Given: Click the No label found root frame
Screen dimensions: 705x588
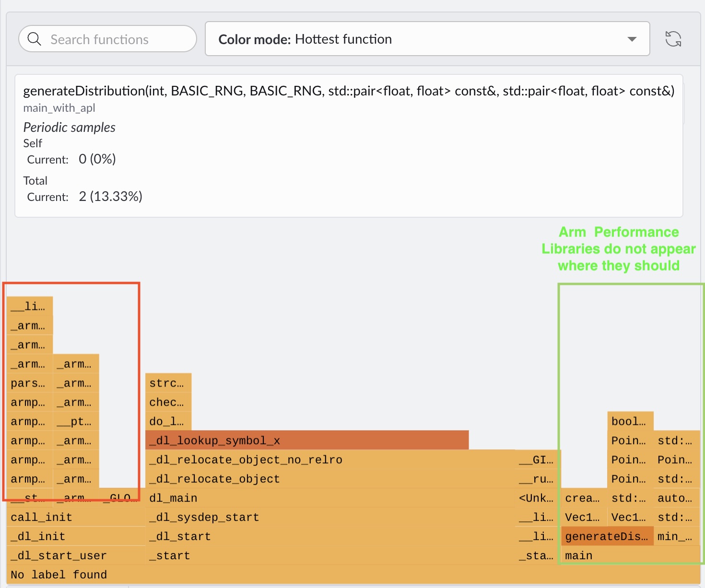Looking at the screenshot, I should pyautogui.click(x=192, y=574).
